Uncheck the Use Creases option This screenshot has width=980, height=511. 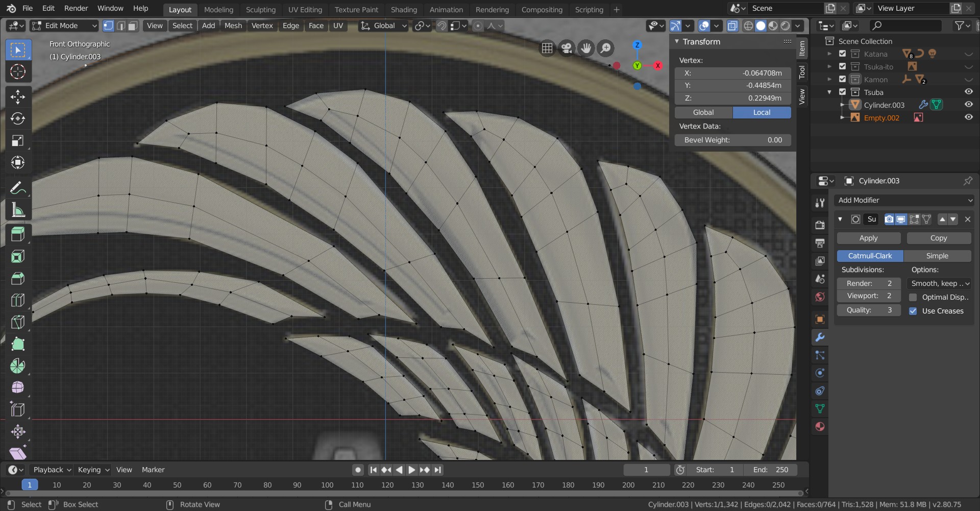coord(913,311)
